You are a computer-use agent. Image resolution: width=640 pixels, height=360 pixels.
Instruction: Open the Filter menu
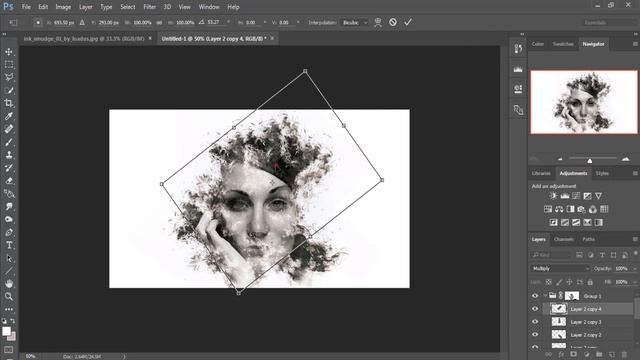[149, 7]
